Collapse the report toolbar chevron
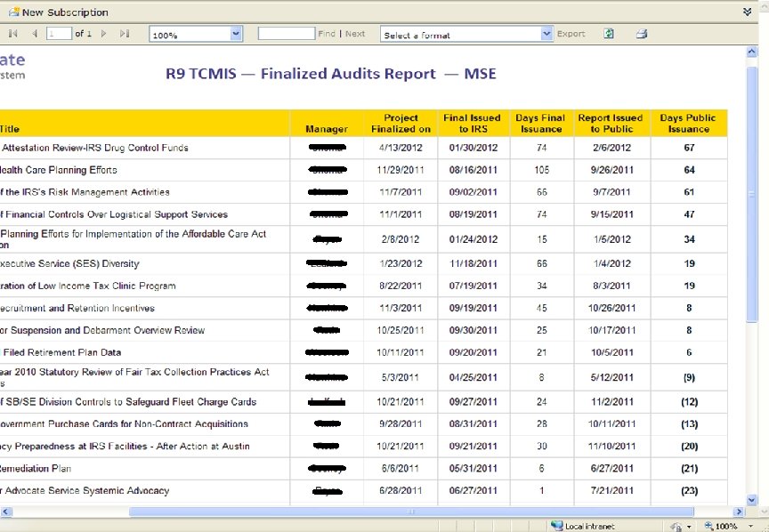This screenshot has height=532, width=769. (747, 12)
